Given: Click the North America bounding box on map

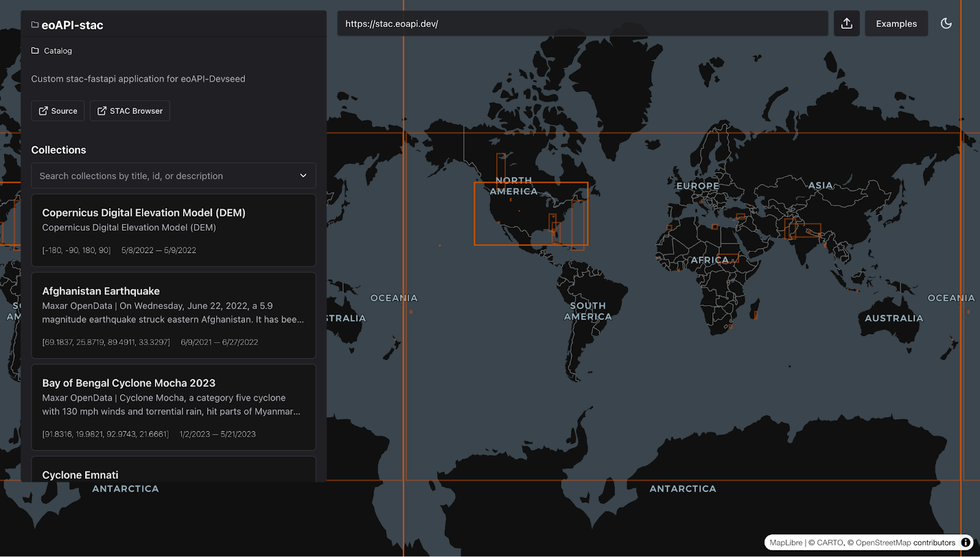Looking at the screenshot, I should [x=531, y=214].
